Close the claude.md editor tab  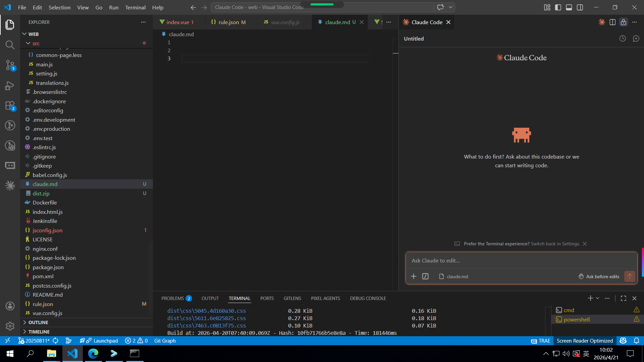click(x=362, y=22)
